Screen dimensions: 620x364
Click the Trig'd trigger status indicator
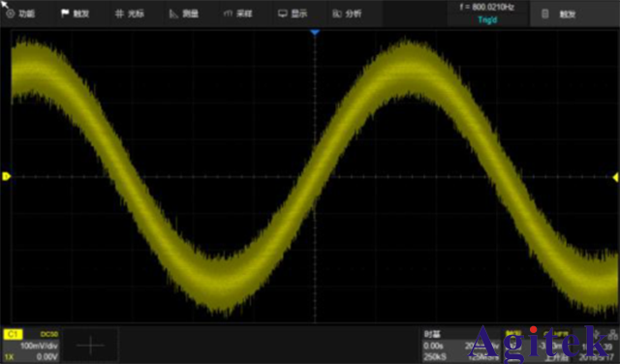[x=487, y=20]
